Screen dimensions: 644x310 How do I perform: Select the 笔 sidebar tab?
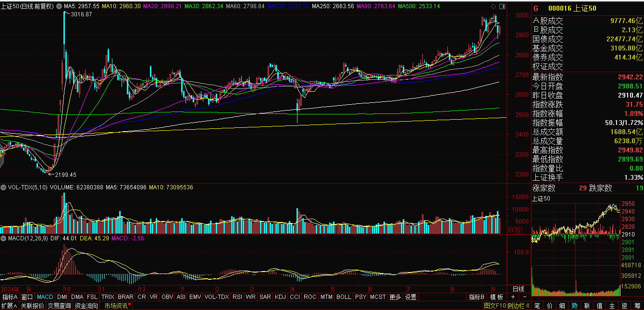[537, 306]
